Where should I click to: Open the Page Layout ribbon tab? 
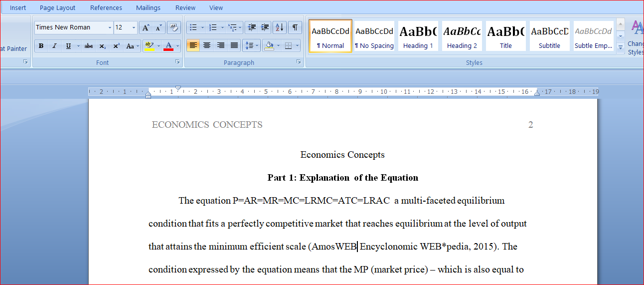click(x=58, y=7)
